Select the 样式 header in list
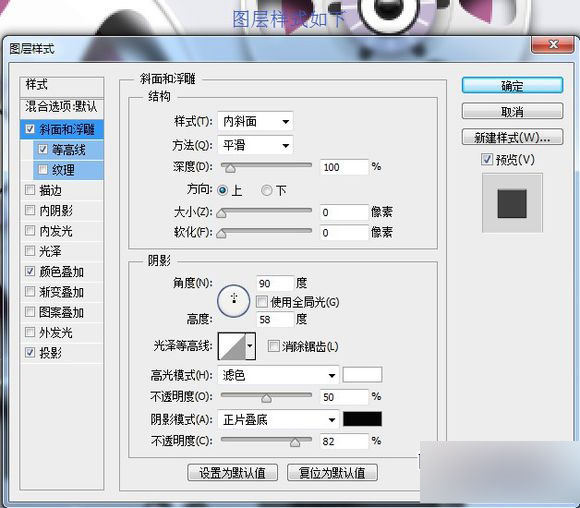 point(37,84)
